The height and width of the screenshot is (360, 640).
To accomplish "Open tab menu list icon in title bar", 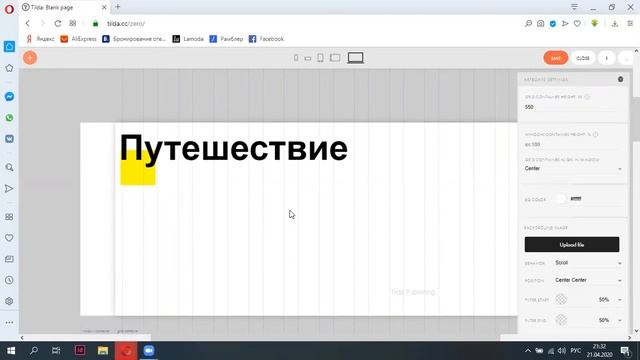I will pos(574,7).
